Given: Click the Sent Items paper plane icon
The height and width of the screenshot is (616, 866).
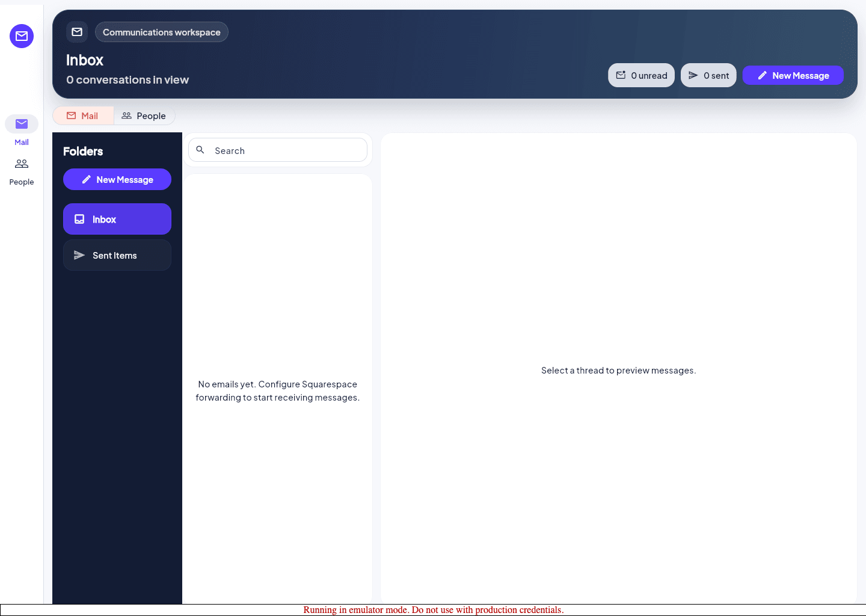Looking at the screenshot, I should tap(79, 255).
